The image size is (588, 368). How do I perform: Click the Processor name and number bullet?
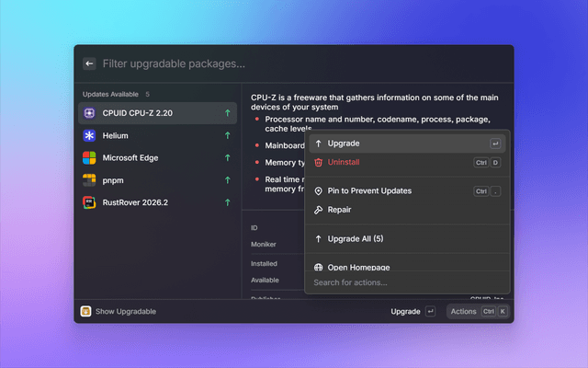click(378, 124)
